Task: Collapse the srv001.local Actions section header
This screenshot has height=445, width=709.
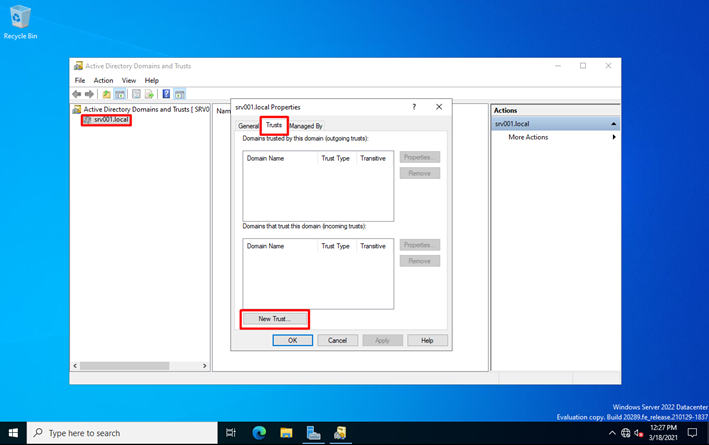Action: click(x=614, y=124)
